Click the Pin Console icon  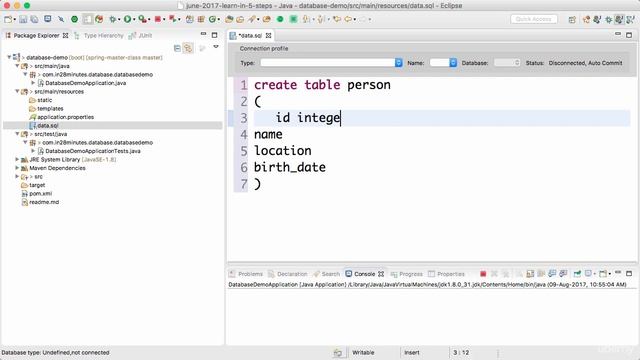577,274
